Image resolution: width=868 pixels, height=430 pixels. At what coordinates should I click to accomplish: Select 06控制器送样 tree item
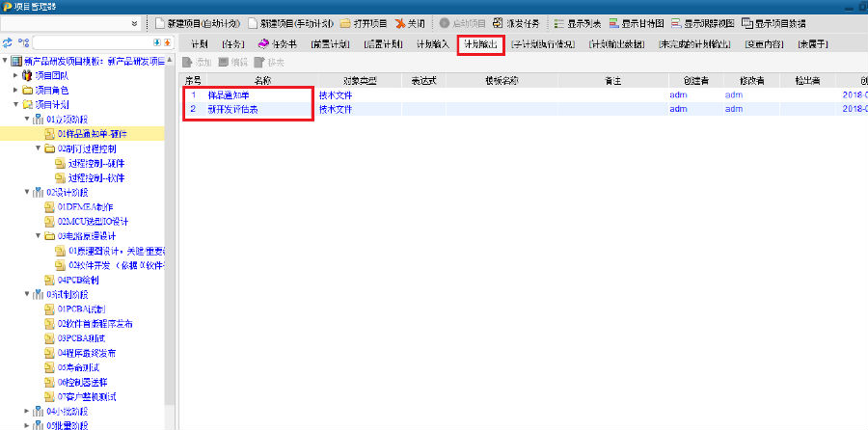coord(83,382)
